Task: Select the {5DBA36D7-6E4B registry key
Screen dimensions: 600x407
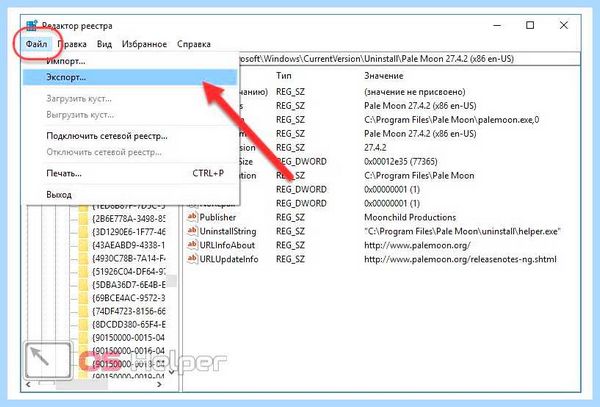Action: coord(129,285)
